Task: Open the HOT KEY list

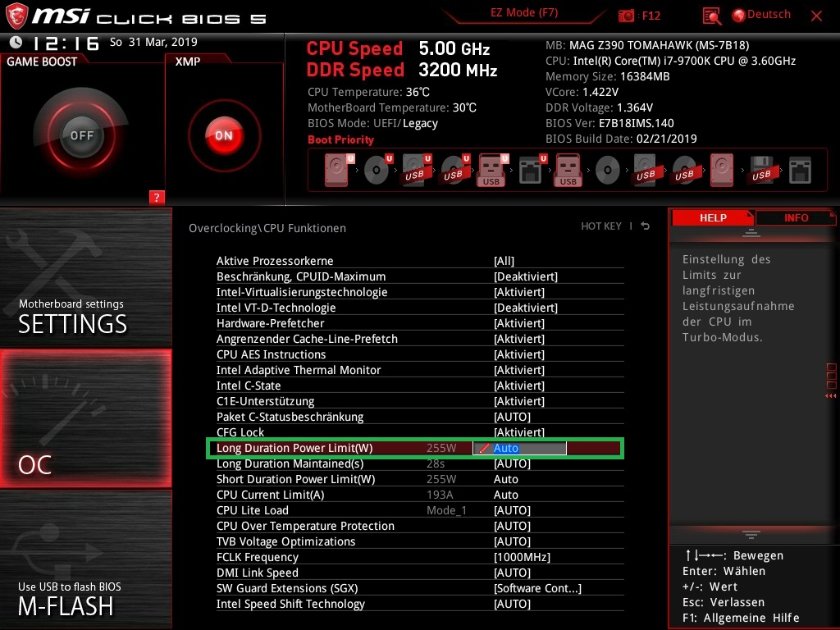Action: [x=601, y=226]
